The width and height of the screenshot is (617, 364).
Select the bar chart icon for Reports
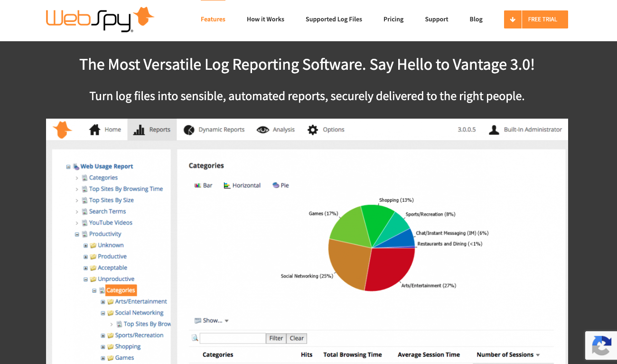point(139,130)
